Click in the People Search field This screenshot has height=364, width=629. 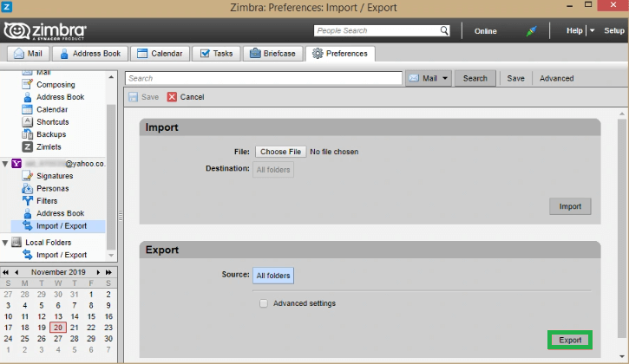[x=377, y=30]
